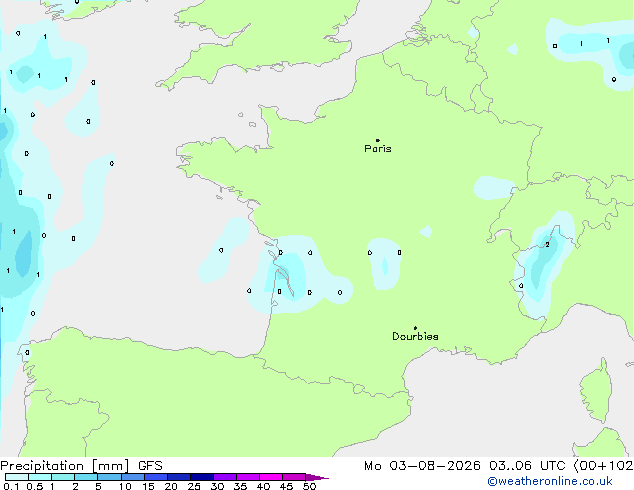Select the 10–15 mm legend color swatch

click(133, 477)
